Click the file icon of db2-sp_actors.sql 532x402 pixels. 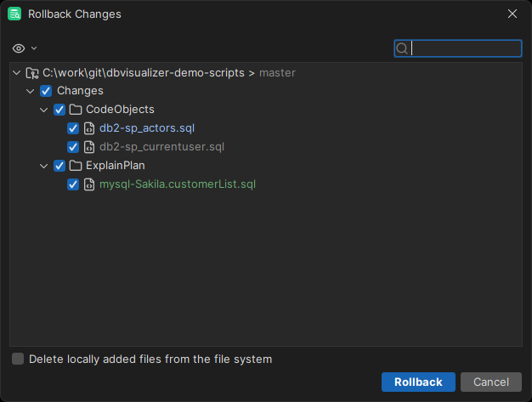pos(89,128)
